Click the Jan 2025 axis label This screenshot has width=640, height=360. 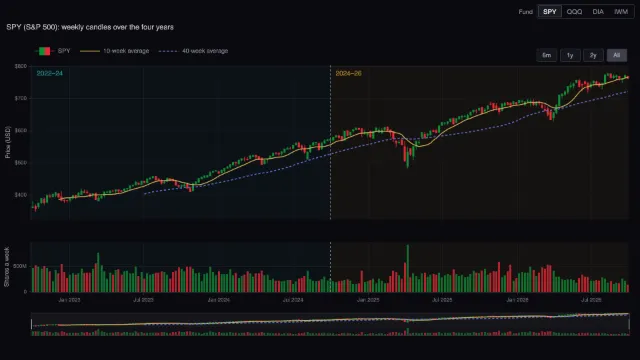(x=368, y=300)
